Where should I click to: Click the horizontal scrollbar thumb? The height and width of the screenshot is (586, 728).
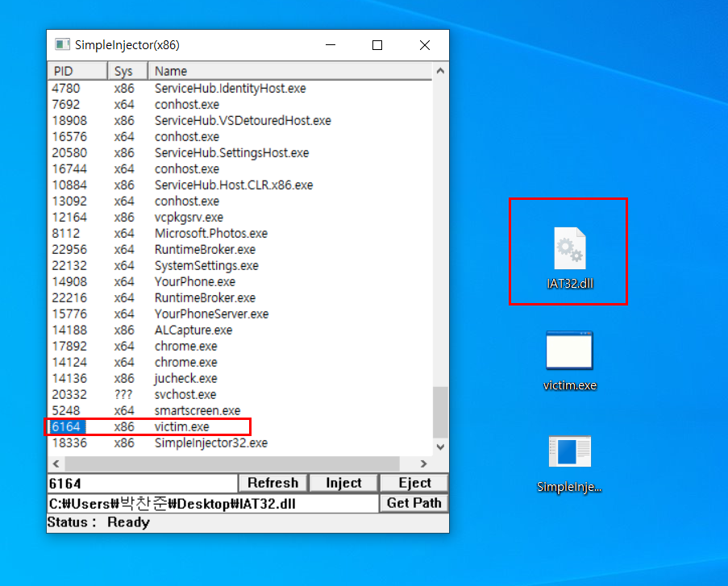[x=232, y=463]
